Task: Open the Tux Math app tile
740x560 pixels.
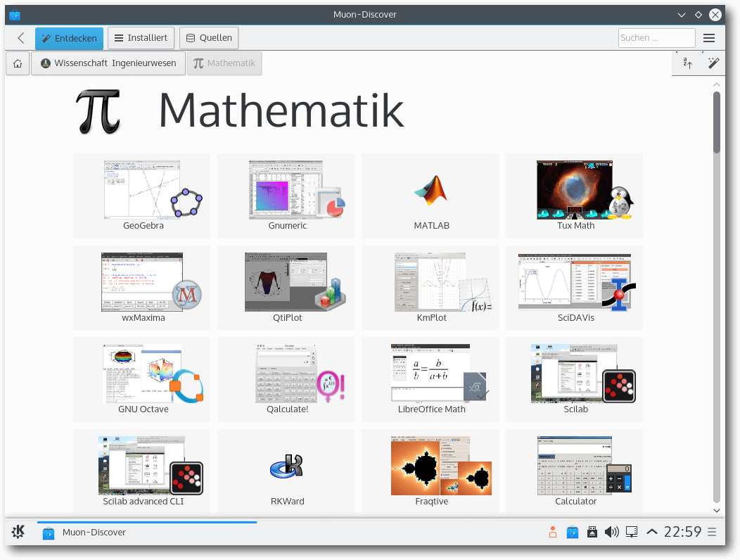Action: pos(575,196)
